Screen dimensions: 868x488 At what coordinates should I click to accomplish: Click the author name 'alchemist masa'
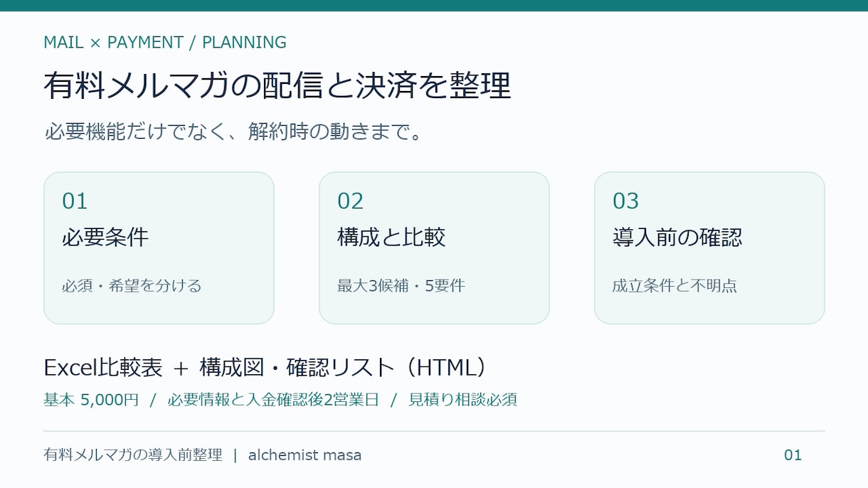tap(305, 455)
